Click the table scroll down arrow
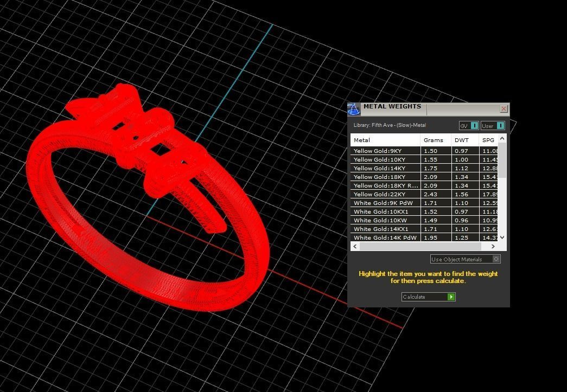The width and height of the screenshot is (567, 392). 502,237
